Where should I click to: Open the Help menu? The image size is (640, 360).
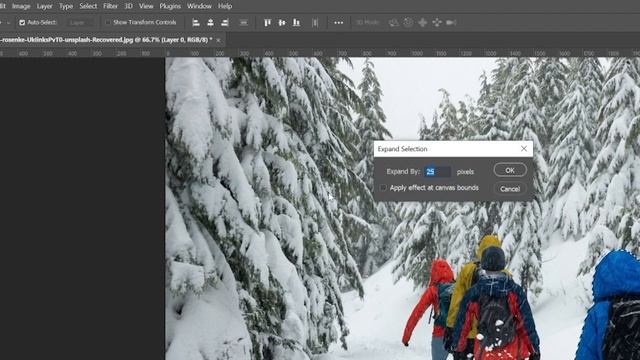225,6
